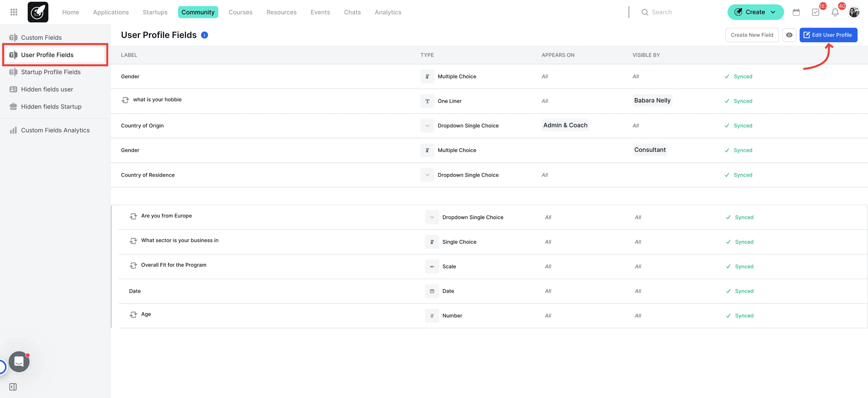Click the Single Choice type icon
The width and height of the screenshot is (868, 398).
pos(432,242)
